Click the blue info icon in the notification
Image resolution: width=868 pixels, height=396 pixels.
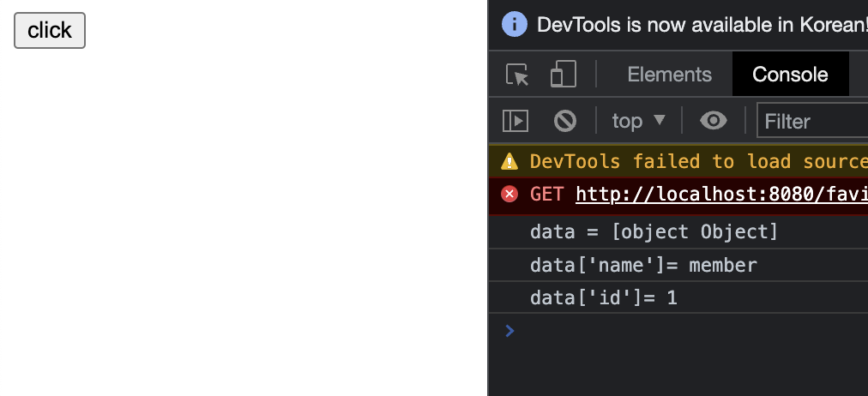[x=514, y=24]
